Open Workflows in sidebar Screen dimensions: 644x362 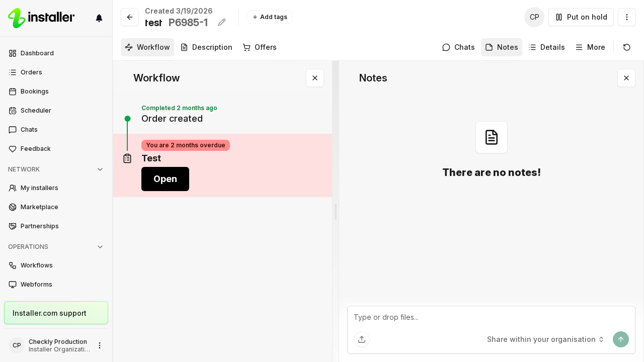pyautogui.click(x=56, y=265)
